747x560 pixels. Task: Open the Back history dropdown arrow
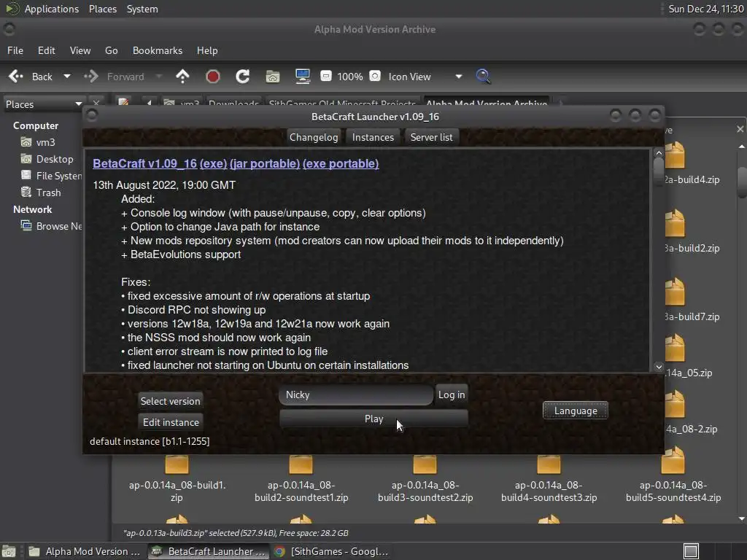pyautogui.click(x=67, y=76)
